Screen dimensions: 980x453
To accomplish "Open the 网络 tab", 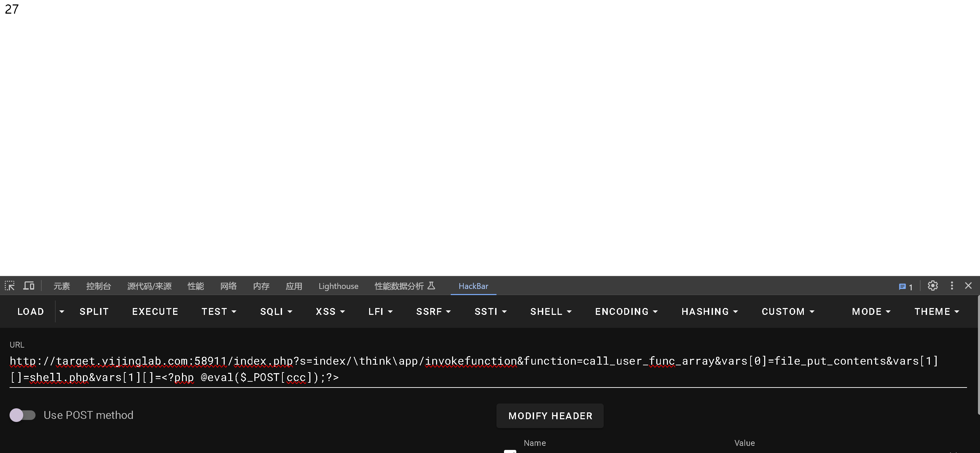I will 228,286.
